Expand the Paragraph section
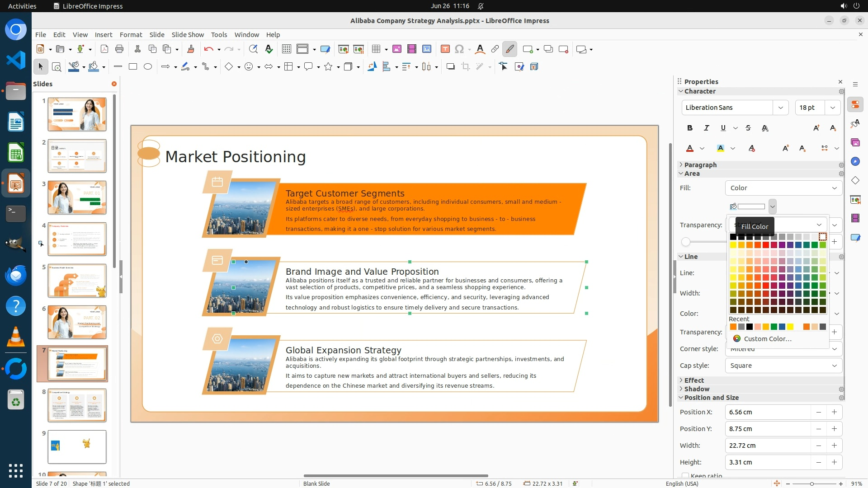 pyautogui.click(x=700, y=165)
